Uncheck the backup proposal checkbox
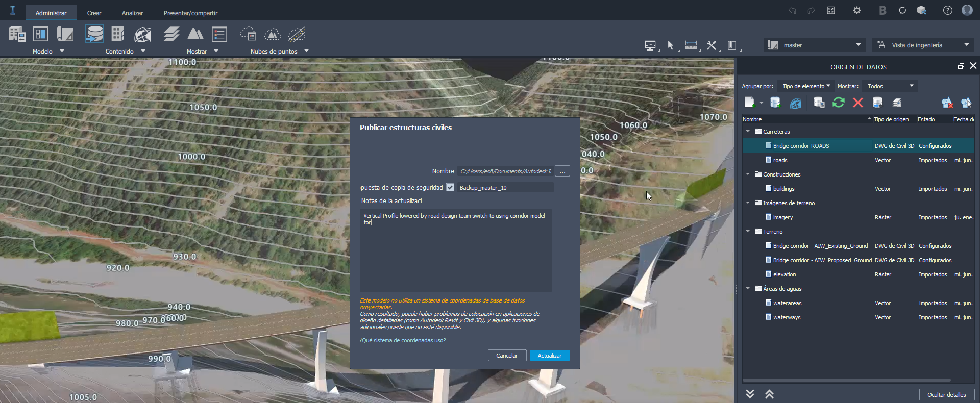The height and width of the screenshot is (403, 980). click(x=450, y=187)
